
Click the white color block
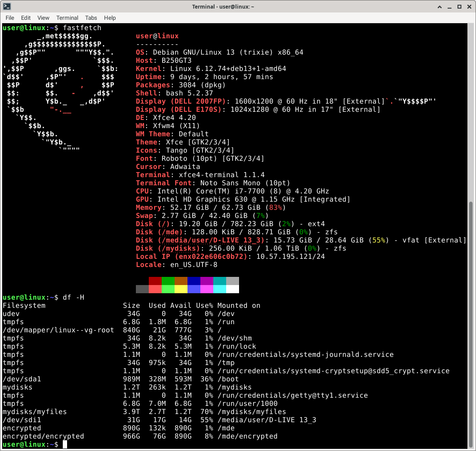pos(233,289)
